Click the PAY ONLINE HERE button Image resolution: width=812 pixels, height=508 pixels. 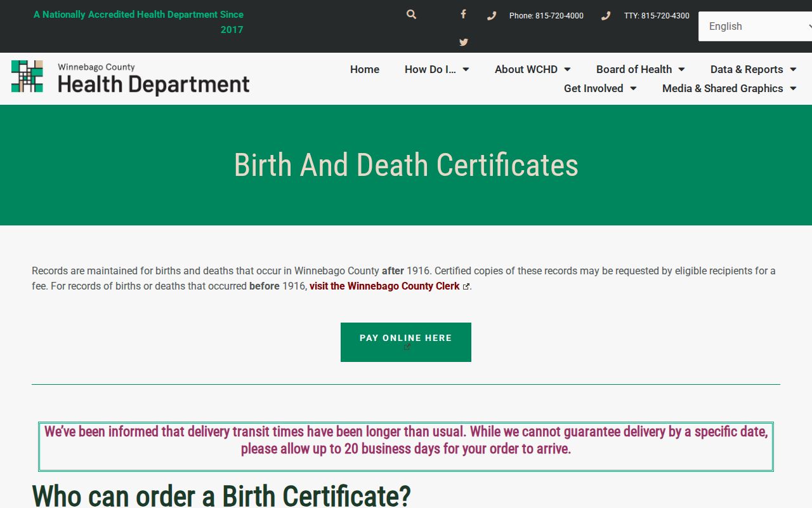406,342
